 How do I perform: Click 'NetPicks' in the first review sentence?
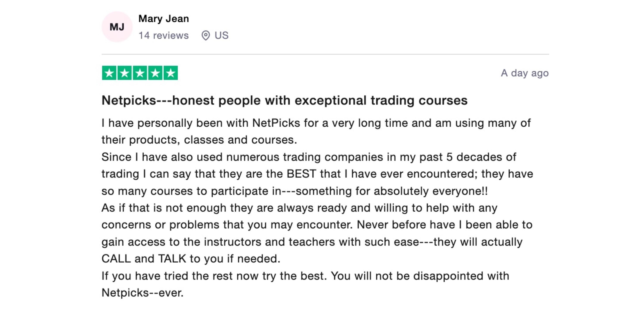click(276, 123)
